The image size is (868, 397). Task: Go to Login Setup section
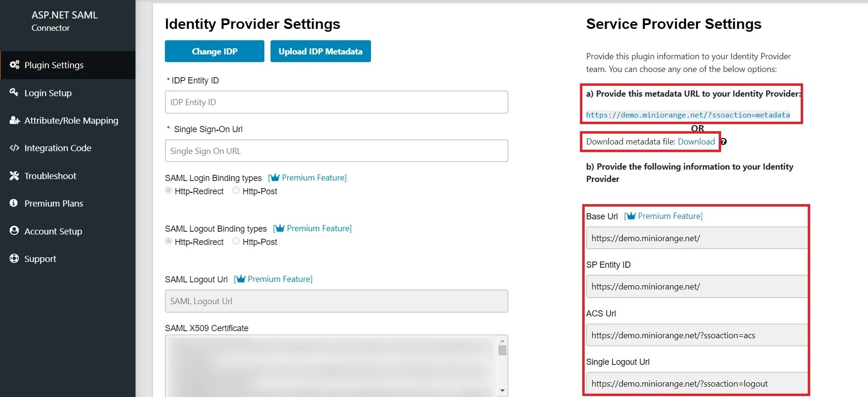point(68,93)
